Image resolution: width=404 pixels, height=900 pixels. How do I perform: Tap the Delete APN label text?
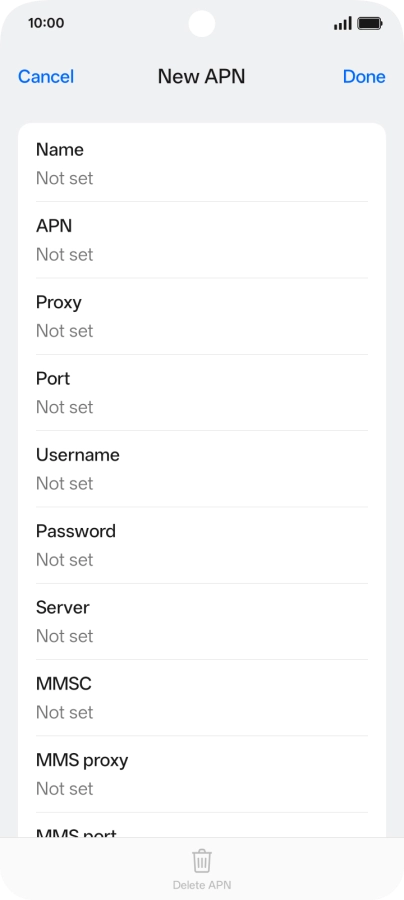201,885
